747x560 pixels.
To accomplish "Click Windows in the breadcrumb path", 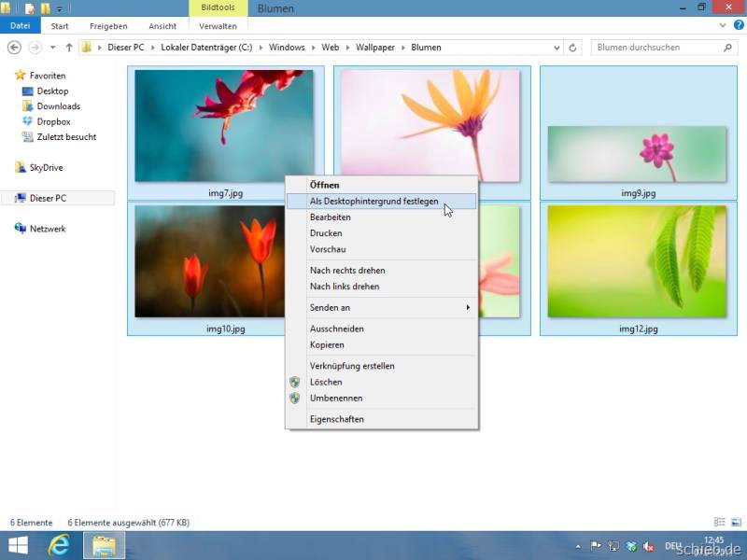I will (x=287, y=48).
